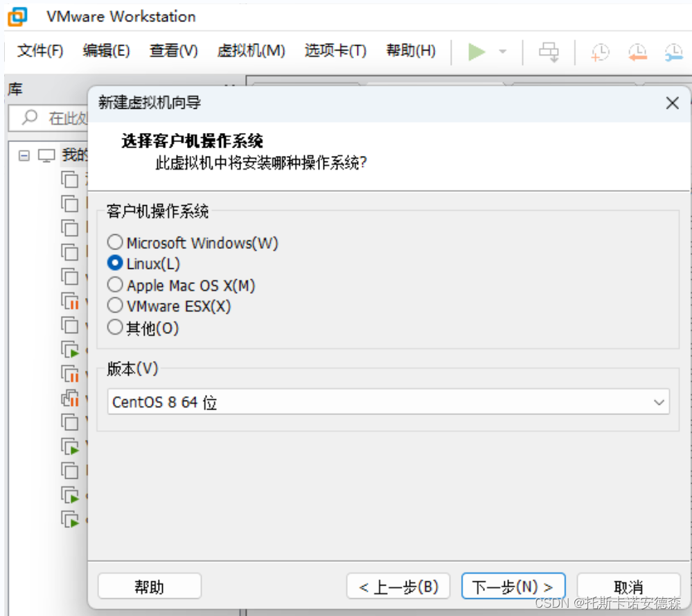
Task: Open the 帮助(H) menu
Action: tap(411, 51)
